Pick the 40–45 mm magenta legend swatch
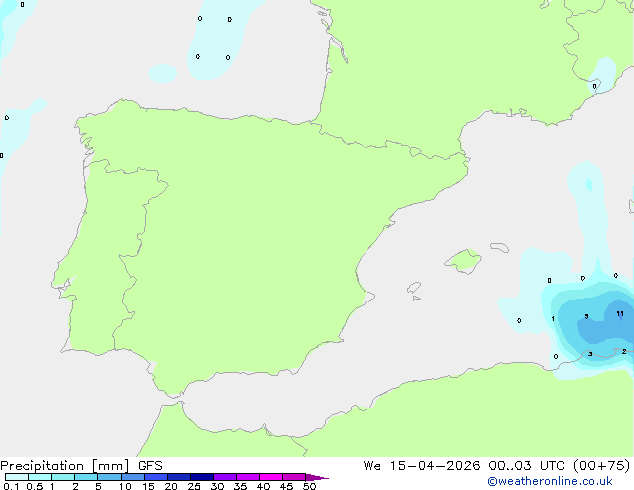Viewport: 634px width, 490px height. (271, 477)
